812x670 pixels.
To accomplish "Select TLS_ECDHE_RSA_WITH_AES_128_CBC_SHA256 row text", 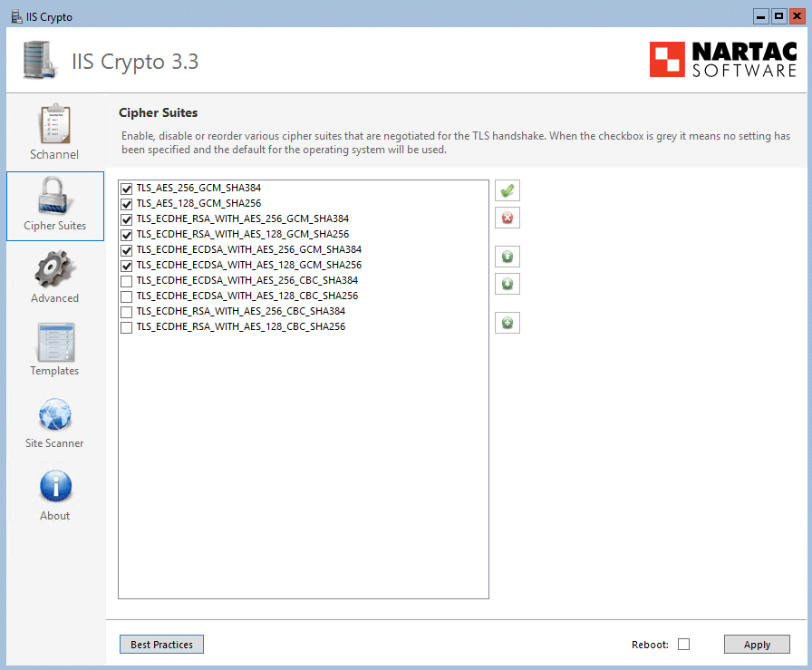I will [241, 326].
